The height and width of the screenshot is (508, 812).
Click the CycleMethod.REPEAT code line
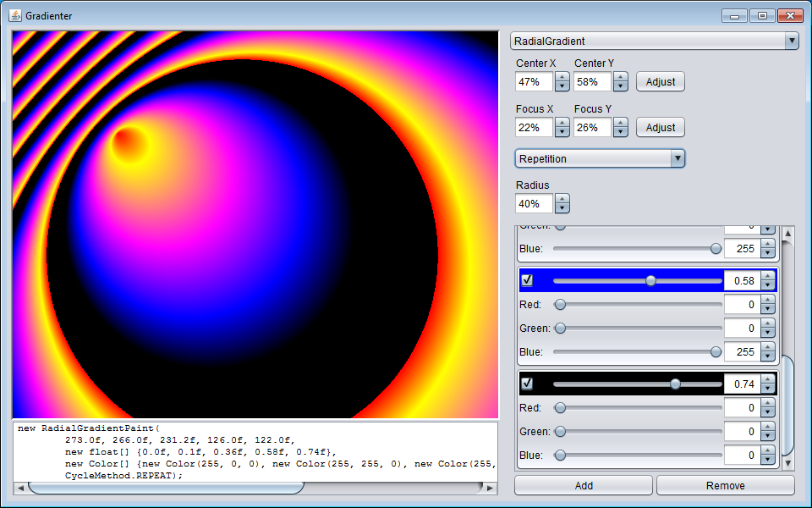pos(123,475)
